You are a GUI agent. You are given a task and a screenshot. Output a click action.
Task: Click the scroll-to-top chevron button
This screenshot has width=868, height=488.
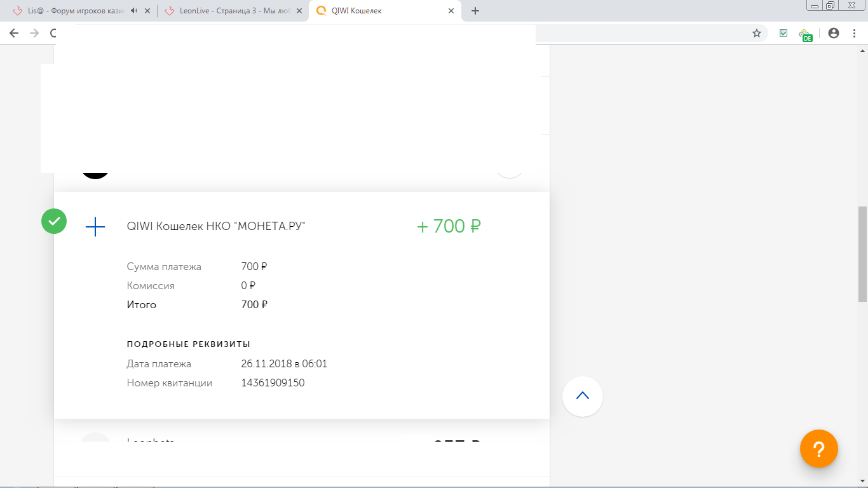pyautogui.click(x=582, y=396)
